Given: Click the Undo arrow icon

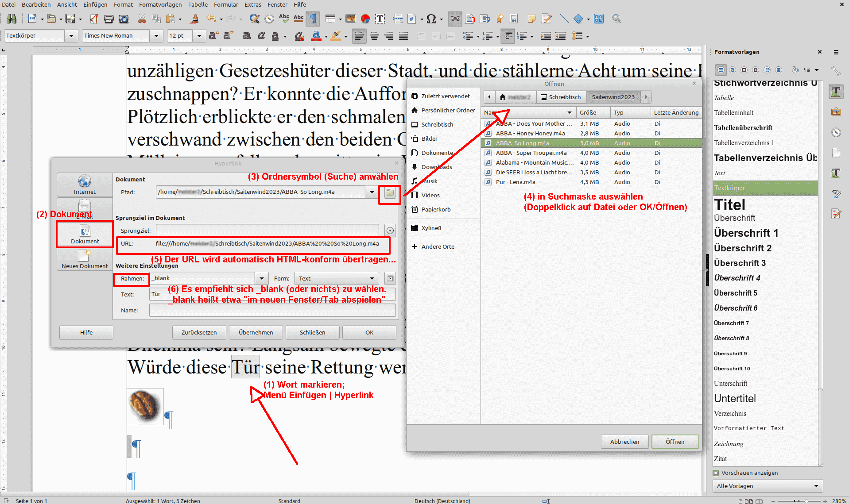Looking at the screenshot, I should 211,19.
